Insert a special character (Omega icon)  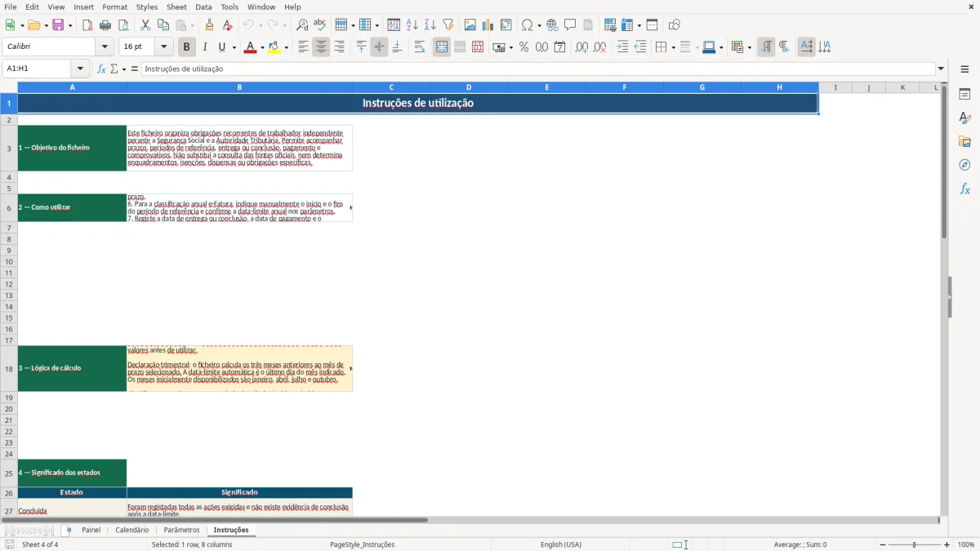coord(527,25)
